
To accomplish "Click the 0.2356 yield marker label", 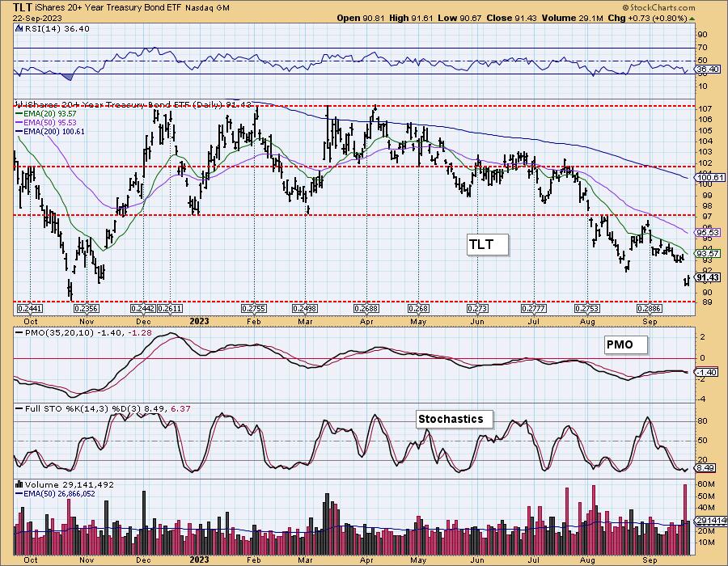I will [87, 309].
